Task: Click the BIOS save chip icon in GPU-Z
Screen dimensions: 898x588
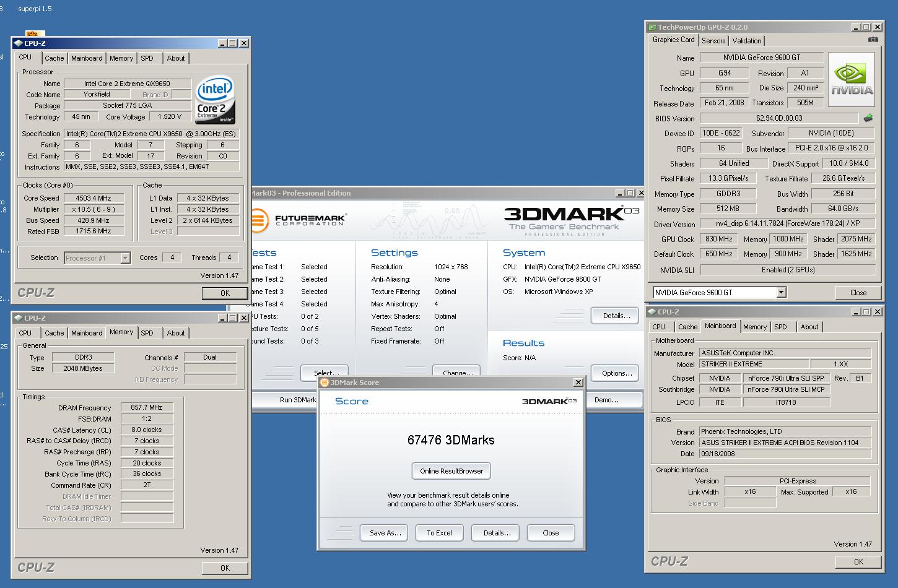Action: pyautogui.click(x=868, y=118)
